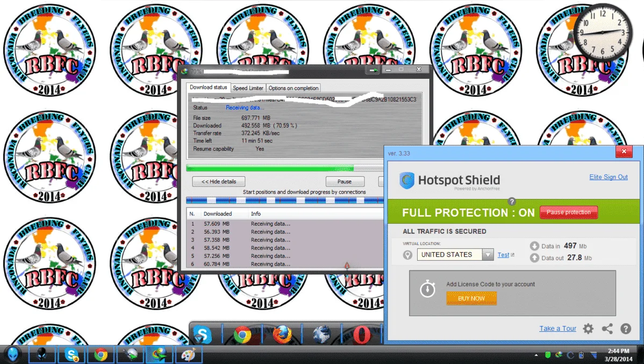Click the small question mark above FULL PROTECTION
This screenshot has height=364, width=644.
(511, 201)
